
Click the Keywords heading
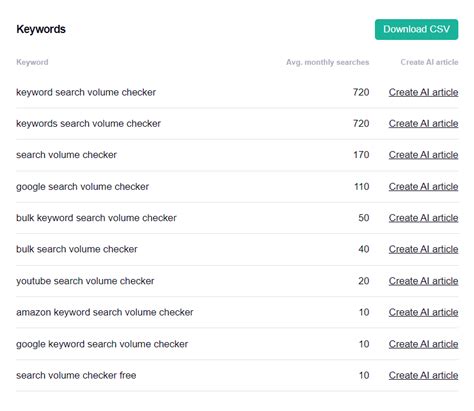(41, 29)
